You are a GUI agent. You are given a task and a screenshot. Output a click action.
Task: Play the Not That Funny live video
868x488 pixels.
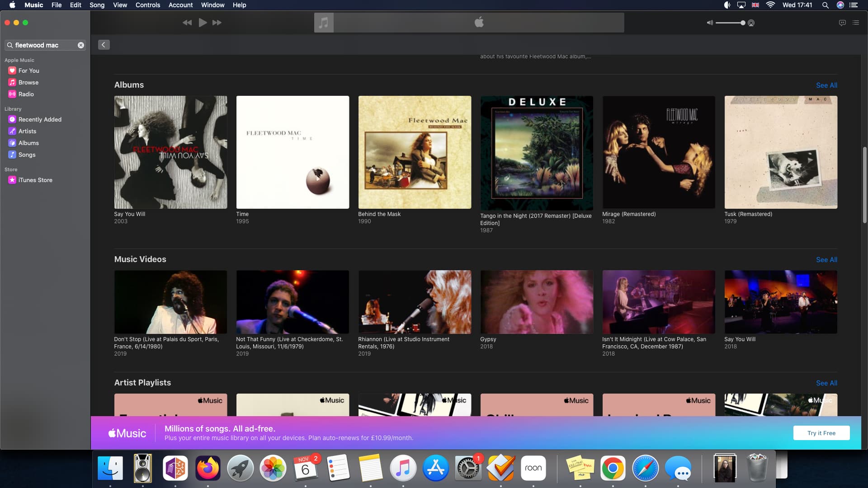292,302
